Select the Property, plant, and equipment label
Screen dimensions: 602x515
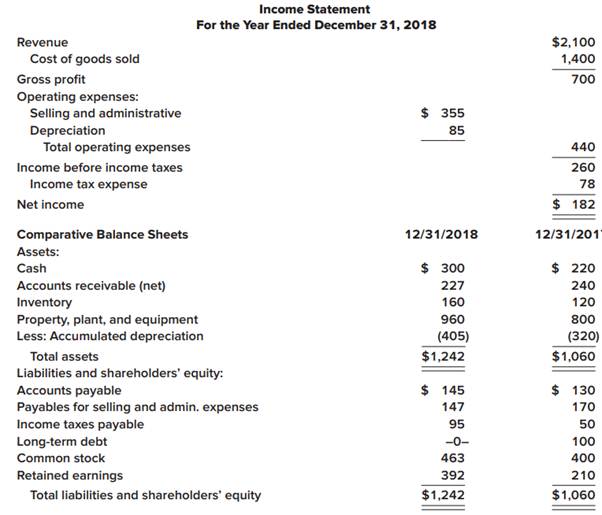click(x=107, y=319)
